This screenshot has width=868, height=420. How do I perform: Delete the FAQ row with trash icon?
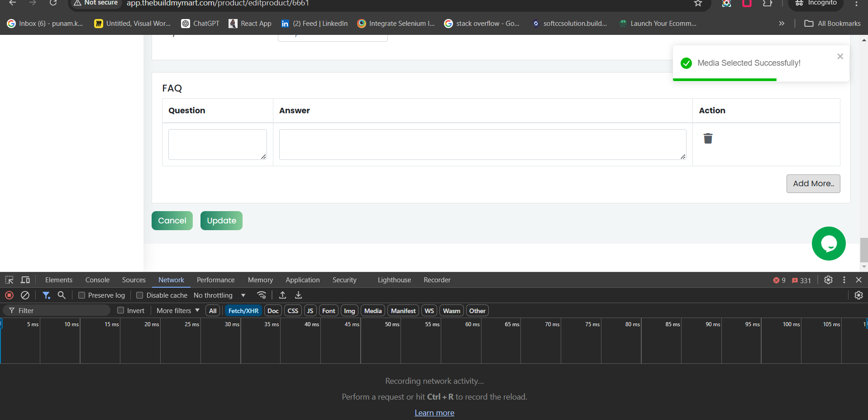(x=708, y=138)
